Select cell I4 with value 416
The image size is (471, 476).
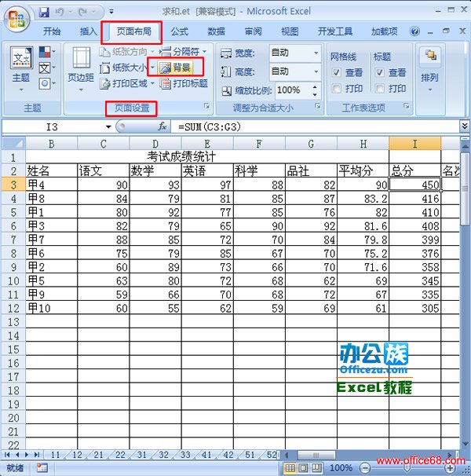414,199
